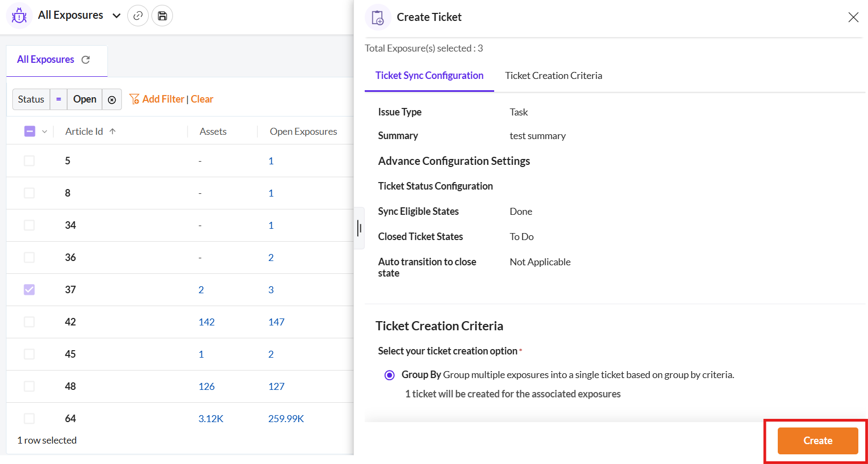This screenshot has width=868, height=464.
Task: Click the Create button
Action: coord(818,441)
